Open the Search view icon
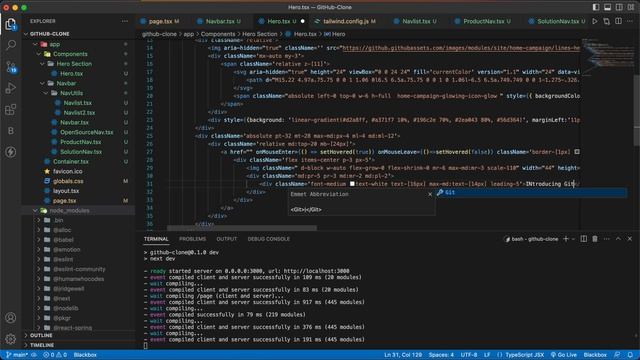The height and width of the screenshot is (360, 640). click(x=11, y=45)
